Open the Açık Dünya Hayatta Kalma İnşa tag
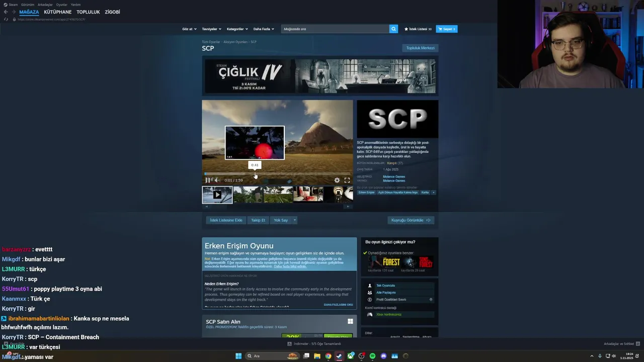Viewport: 644px width, 362px height. (x=398, y=193)
